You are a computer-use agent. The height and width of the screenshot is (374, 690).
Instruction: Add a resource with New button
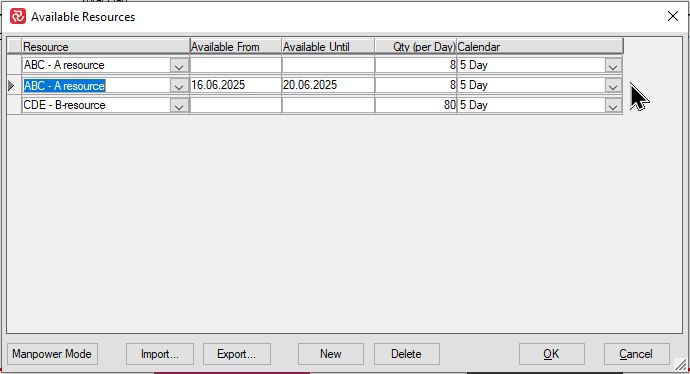pos(331,354)
